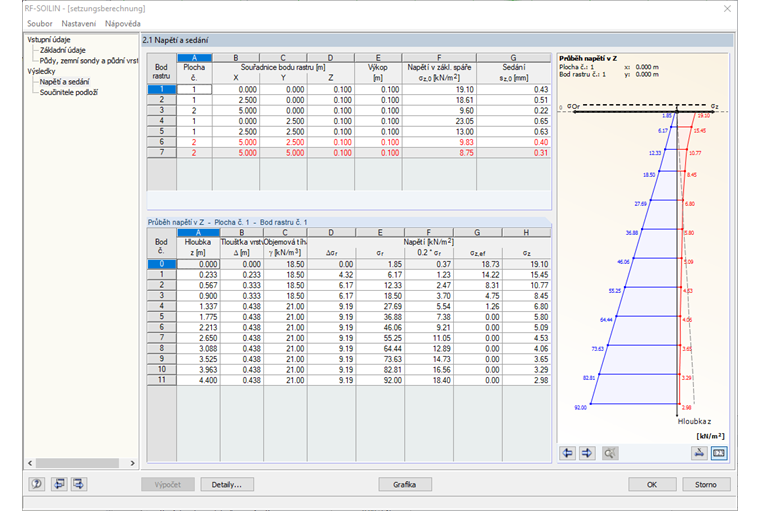
Task: Click depth value 1.337
Action: (198, 306)
